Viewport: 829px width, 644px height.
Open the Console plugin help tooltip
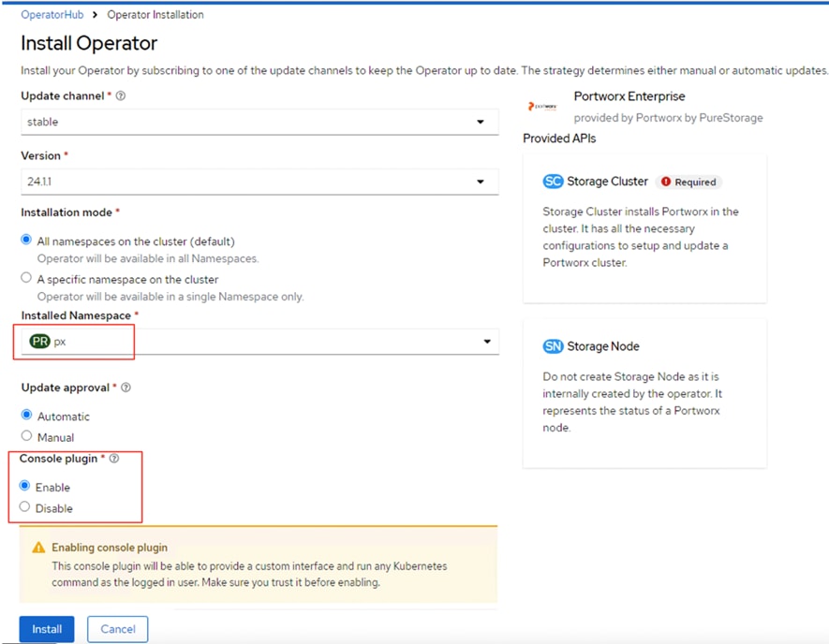click(114, 459)
